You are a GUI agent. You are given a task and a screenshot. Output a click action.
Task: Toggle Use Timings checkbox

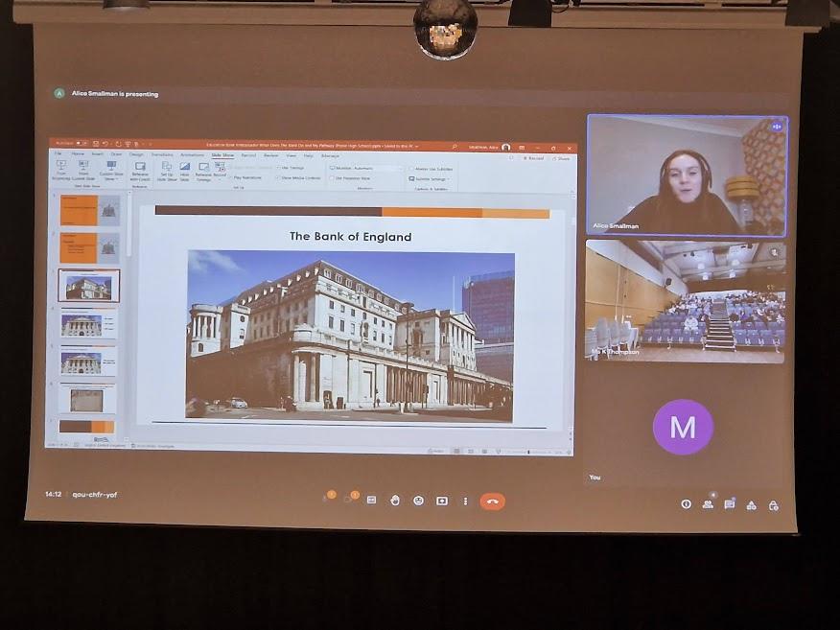(x=290, y=168)
